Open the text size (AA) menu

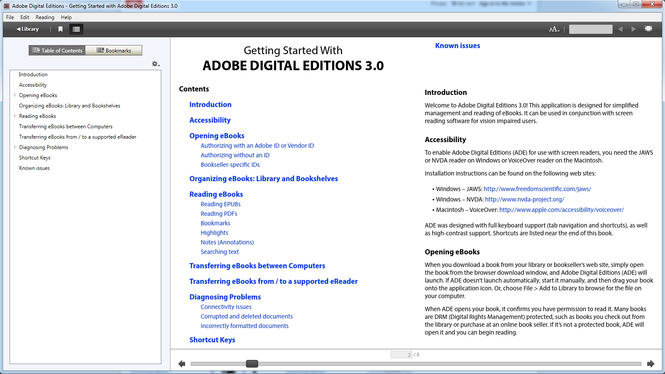[x=554, y=29]
